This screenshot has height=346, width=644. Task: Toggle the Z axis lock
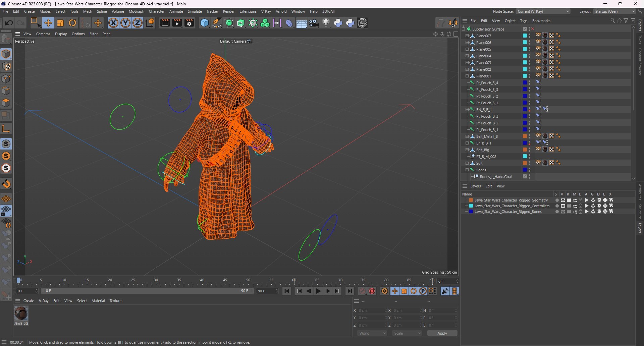pyautogui.click(x=138, y=23)
